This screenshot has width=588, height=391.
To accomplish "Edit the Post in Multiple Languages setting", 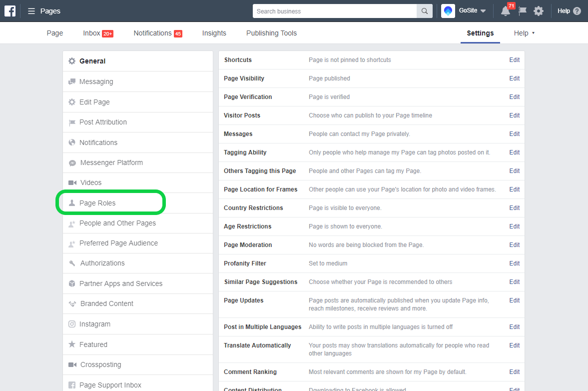I will pyautogui.click(x=514, y=327).
